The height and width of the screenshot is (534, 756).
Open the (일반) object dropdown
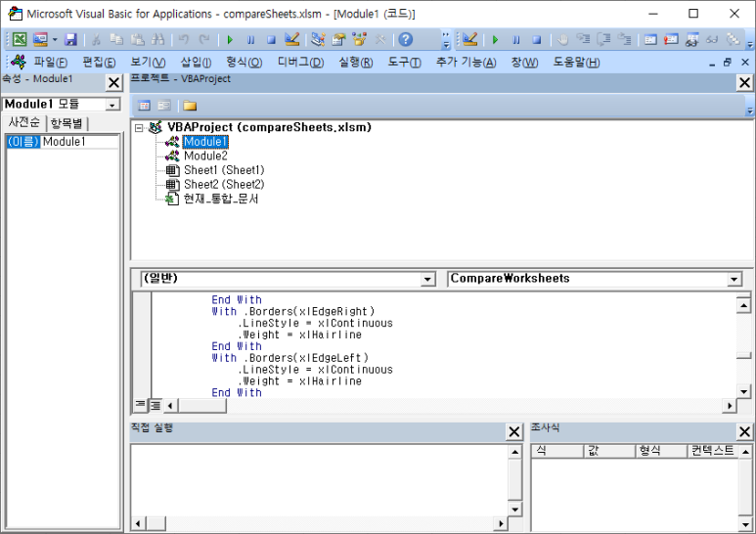click(427, 279)
